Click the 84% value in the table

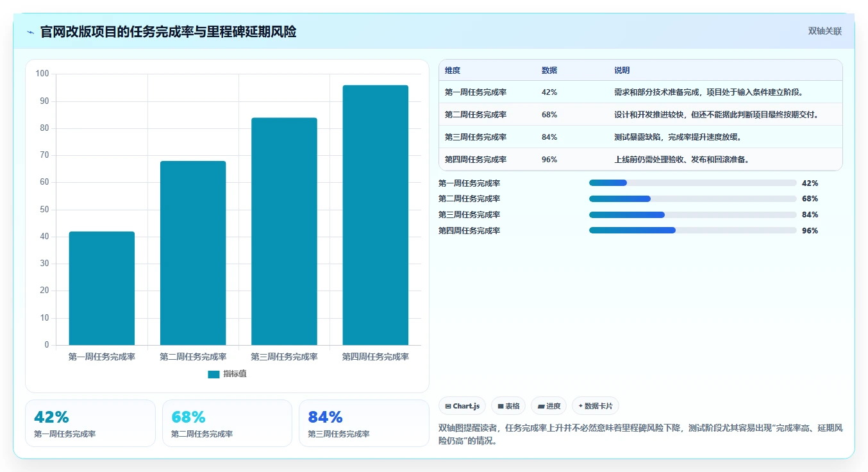549,137
